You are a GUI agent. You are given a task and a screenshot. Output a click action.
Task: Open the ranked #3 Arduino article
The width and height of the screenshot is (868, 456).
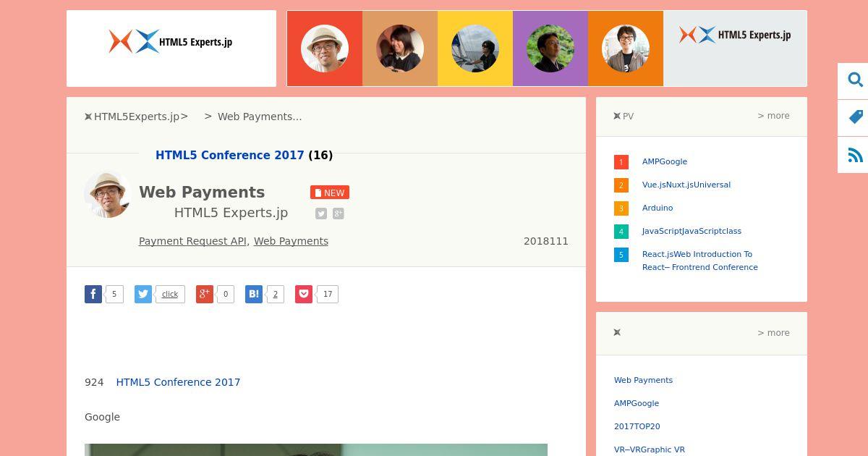coord(658,208)
